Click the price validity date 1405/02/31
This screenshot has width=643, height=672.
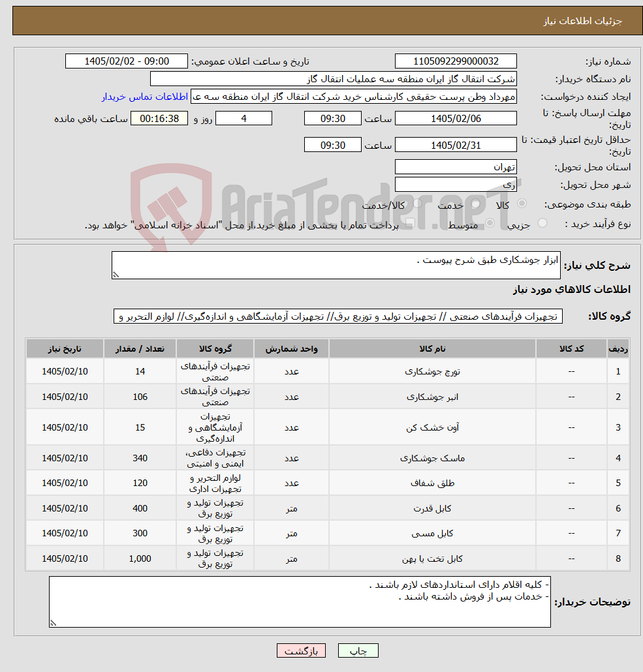456,145
